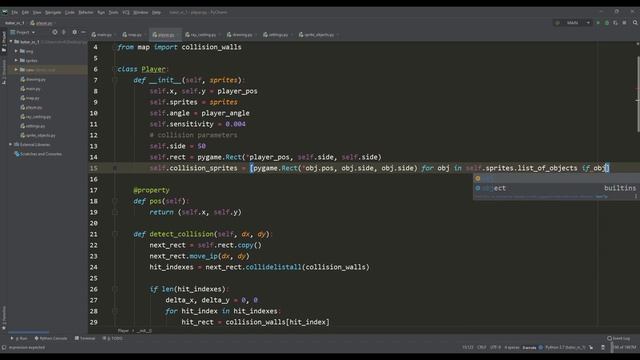Click the editor vertical scrollbar thumb
The image size is (640, 360).
coord(638,95)
